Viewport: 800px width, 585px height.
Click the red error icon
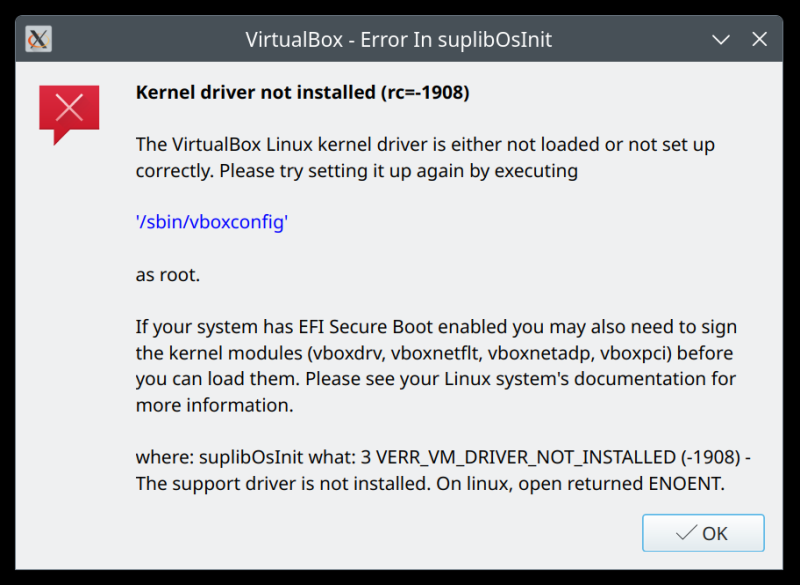69,110
